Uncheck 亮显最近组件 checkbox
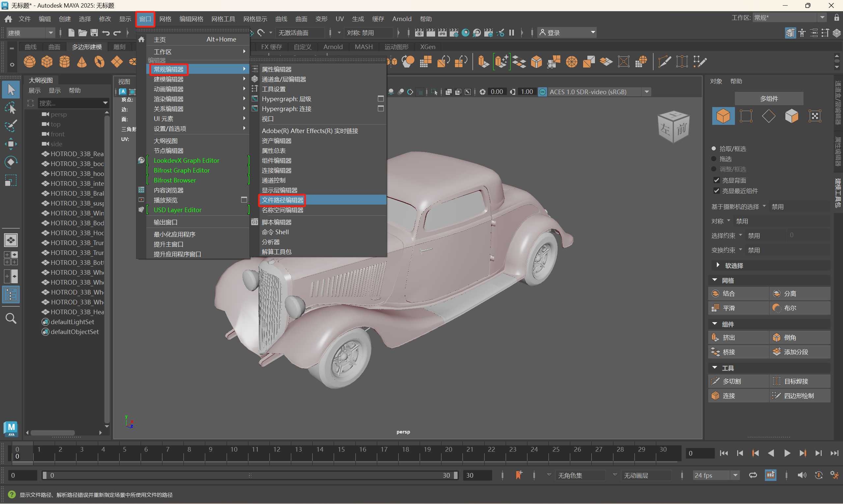Screen dimensions: 843x504 (717, 190)
